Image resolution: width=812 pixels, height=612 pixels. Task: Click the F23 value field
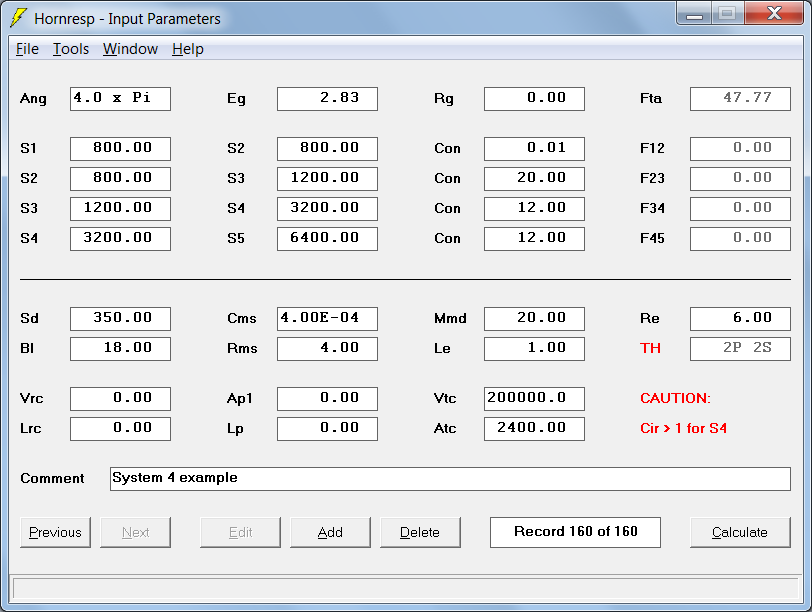[741, 179]
